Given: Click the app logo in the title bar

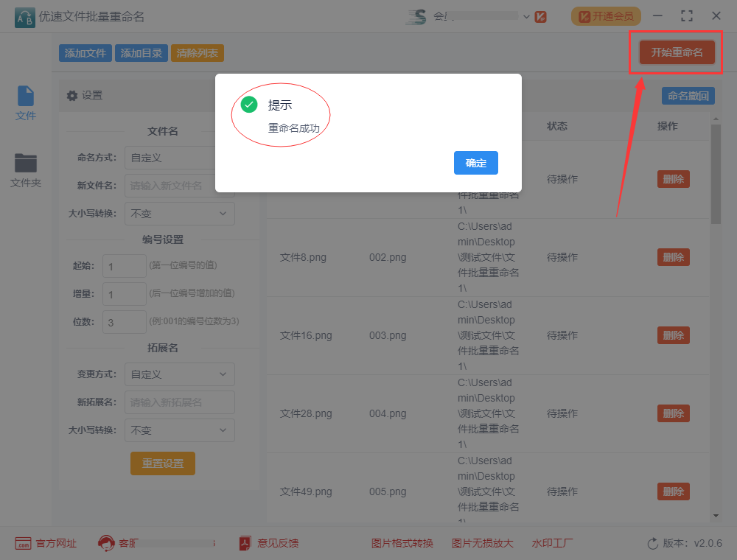Looking at the screenshot, I should (x=23, y=15).
